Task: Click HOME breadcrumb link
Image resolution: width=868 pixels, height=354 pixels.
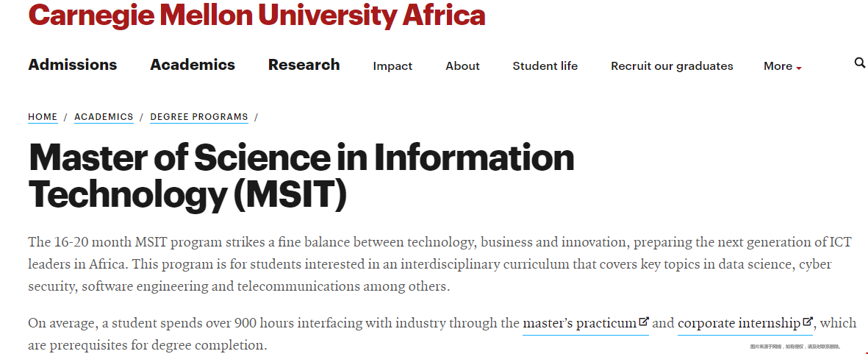Action: 43,117
